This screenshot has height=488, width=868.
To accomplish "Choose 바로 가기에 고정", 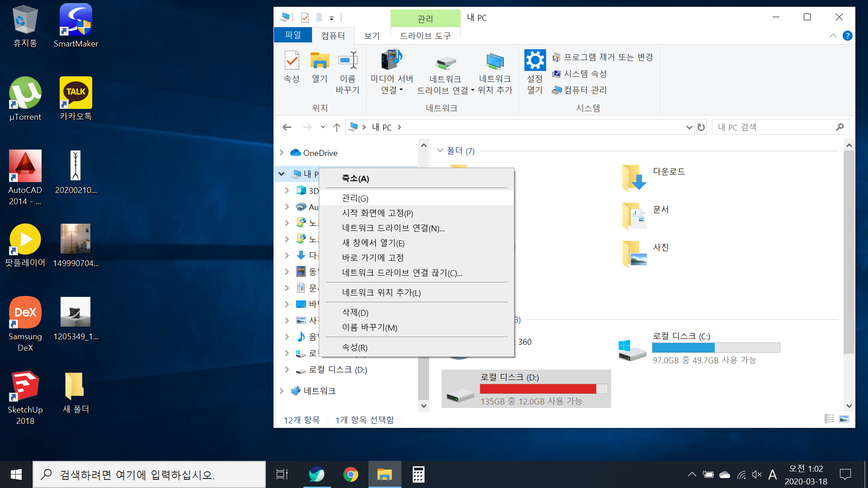I will point(416,258).
